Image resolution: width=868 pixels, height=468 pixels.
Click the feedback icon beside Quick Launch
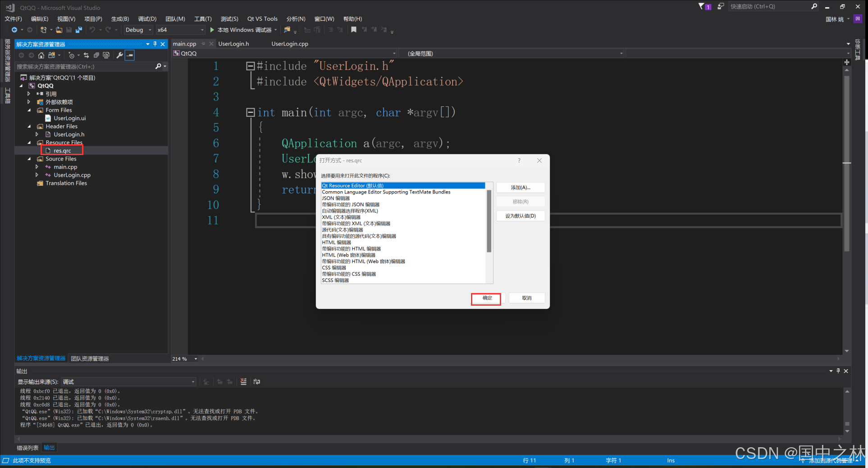(x=721, y=6)
